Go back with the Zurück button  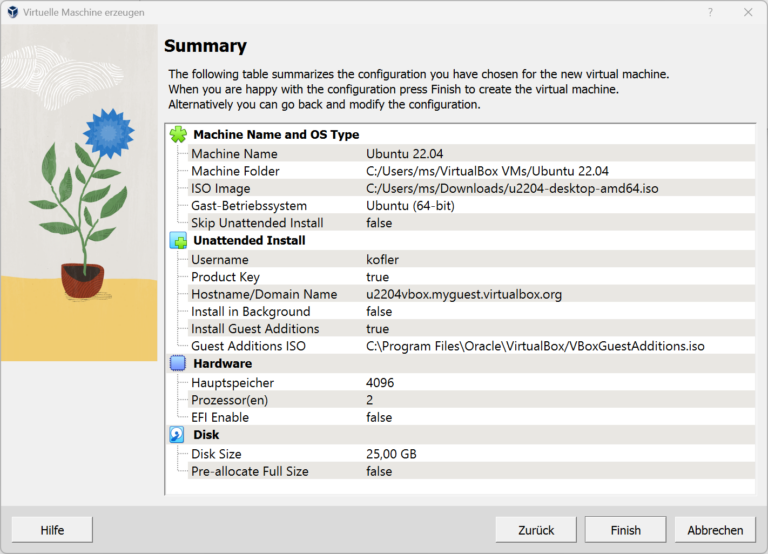(535, 530)
